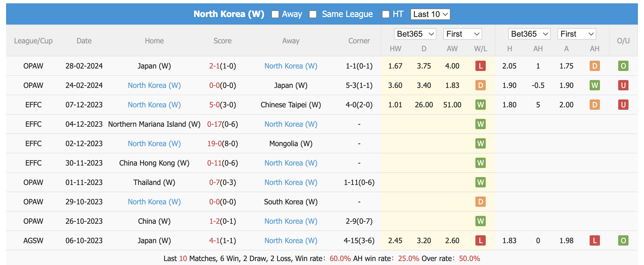The width and height of the screenshot is (644, 265).
Task: Open the Bet365 dropdown above HW column
Action: (x=415, y=34)
